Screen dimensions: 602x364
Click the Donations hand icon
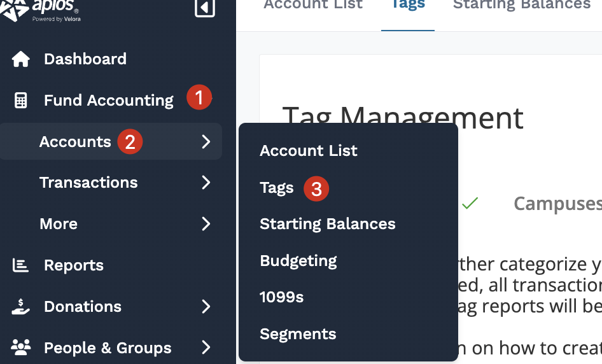pyautogui.click(x=21, y=307)
